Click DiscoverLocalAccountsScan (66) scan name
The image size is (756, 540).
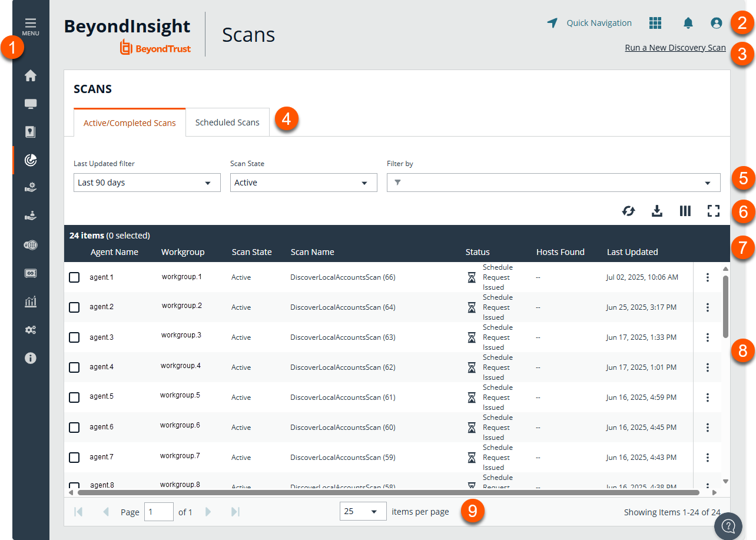(343, 277)
